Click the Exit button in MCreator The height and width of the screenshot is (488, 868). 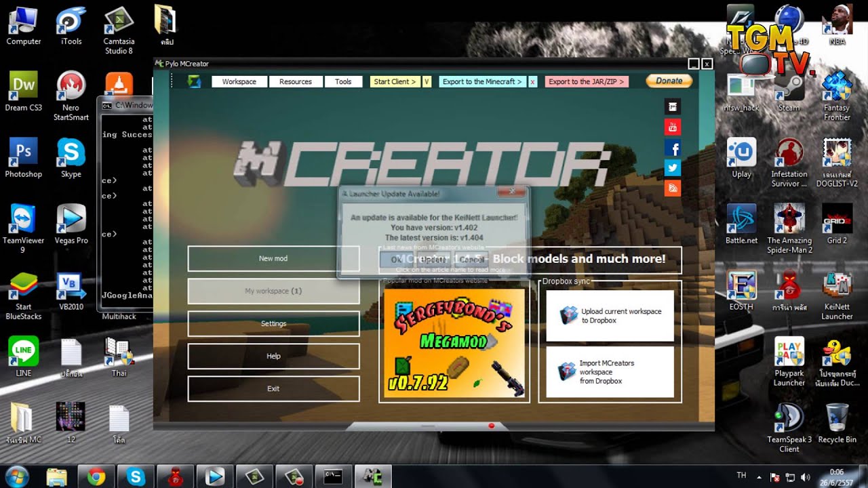click(273, 388)
